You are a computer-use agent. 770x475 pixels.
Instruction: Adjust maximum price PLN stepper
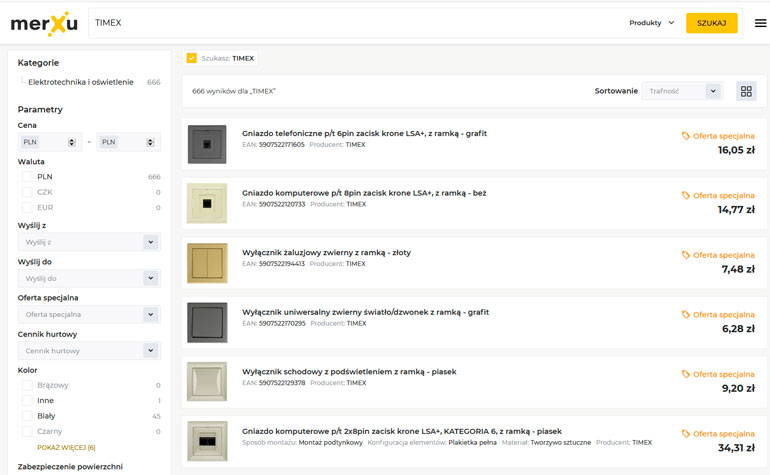coord(150,142)
